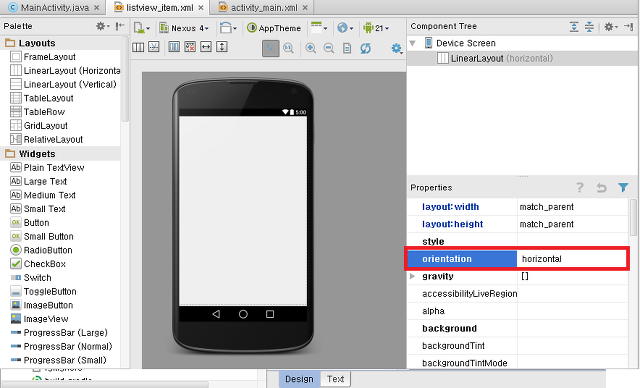The width and height of the screenshot is (640, 388).
Task: Close the activity_main.xml tab
Action: [x=305, y=7]
